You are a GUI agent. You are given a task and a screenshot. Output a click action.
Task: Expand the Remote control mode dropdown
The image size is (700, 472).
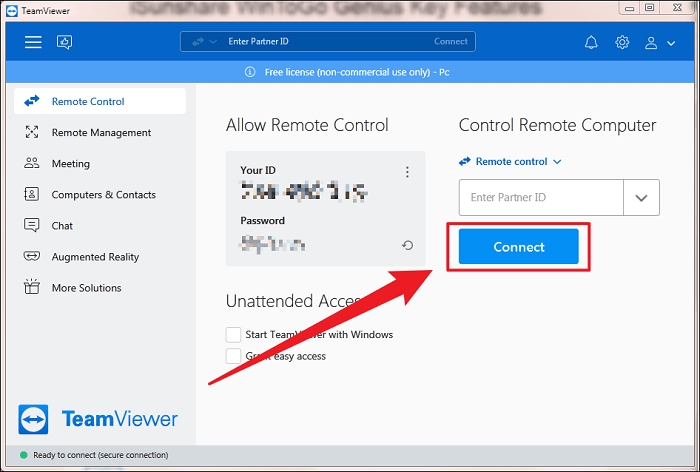point(510,161)
